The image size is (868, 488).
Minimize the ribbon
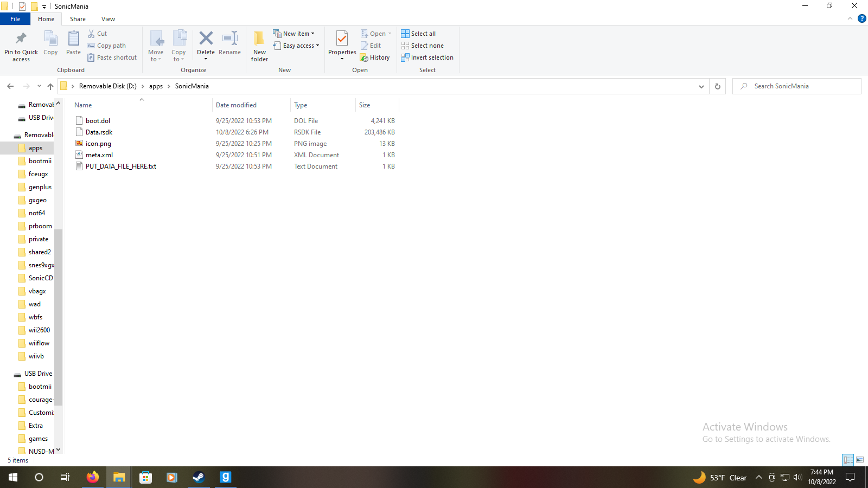coord(850,19)
